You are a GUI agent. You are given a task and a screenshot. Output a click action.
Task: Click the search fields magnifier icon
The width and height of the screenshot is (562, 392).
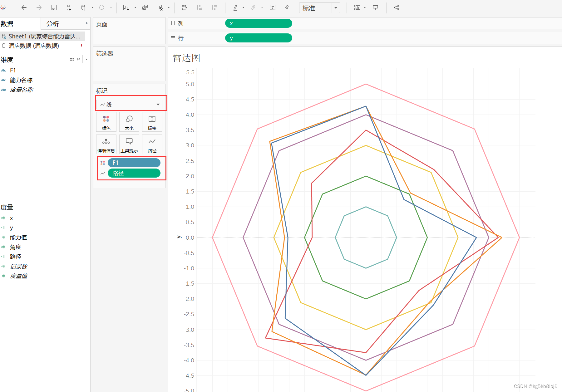click(x=78, y=59)
